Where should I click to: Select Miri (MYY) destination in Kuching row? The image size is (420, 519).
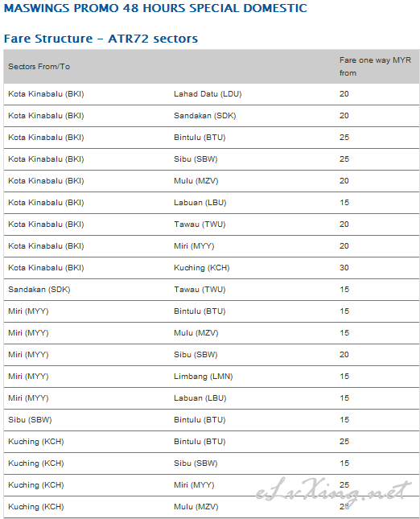point(194,485)
